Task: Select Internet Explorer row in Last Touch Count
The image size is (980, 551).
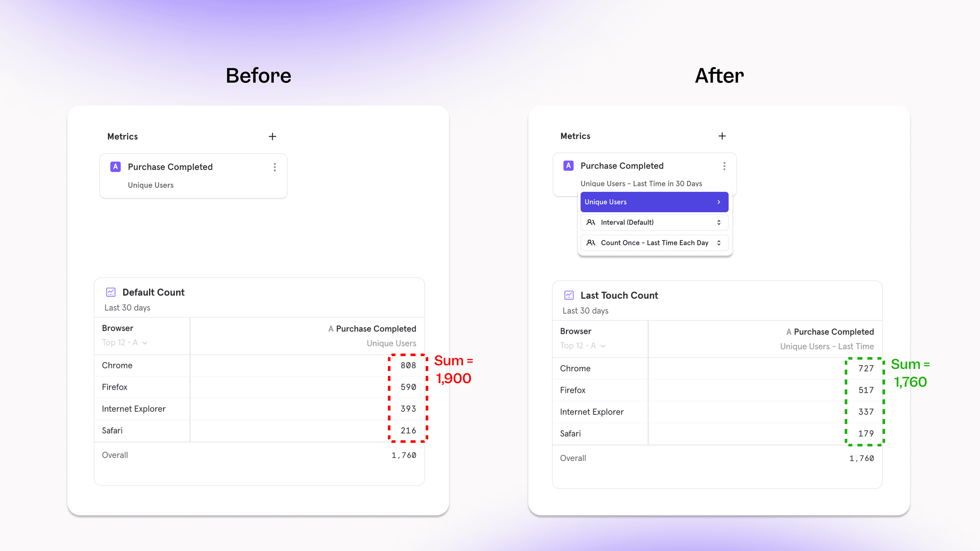Action: (x=717, y=412)
